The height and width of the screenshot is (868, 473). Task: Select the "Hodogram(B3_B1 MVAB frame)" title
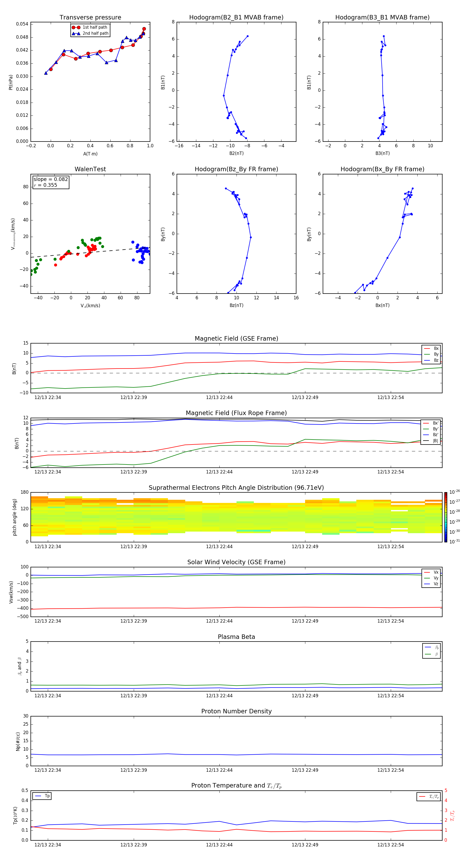[382, 18]
